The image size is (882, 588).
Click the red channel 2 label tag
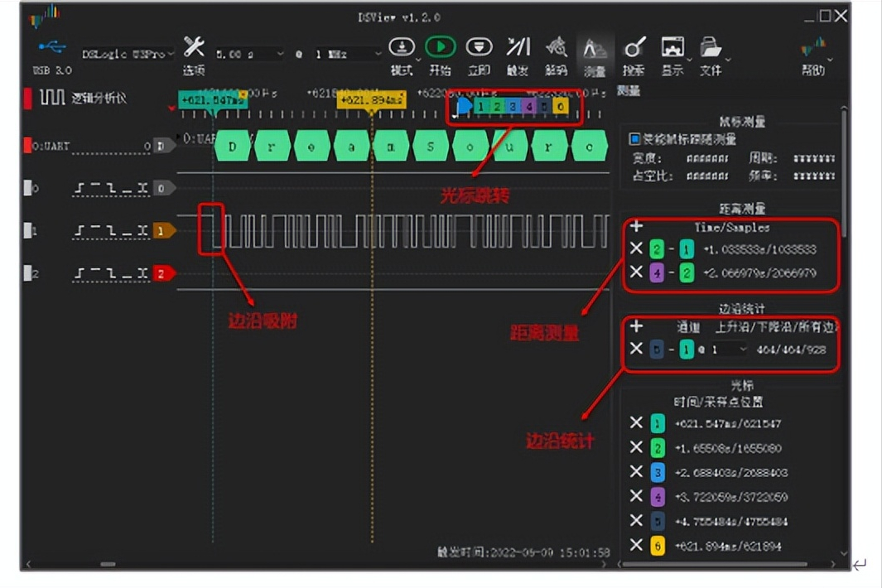tap(164, 273)
